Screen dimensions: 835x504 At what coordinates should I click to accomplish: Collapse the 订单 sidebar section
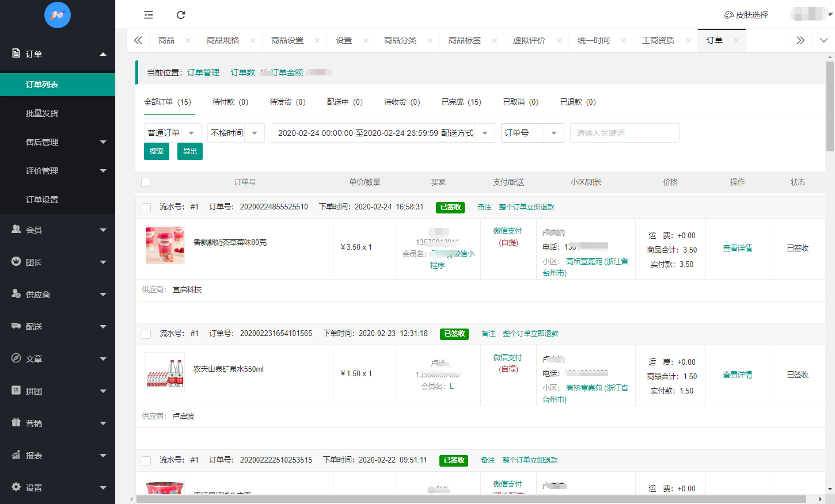coord(103,54)
